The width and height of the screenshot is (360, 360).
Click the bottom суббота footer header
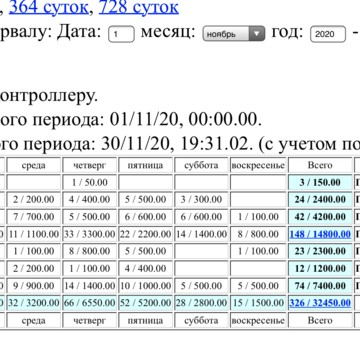(x=201, y=320)
